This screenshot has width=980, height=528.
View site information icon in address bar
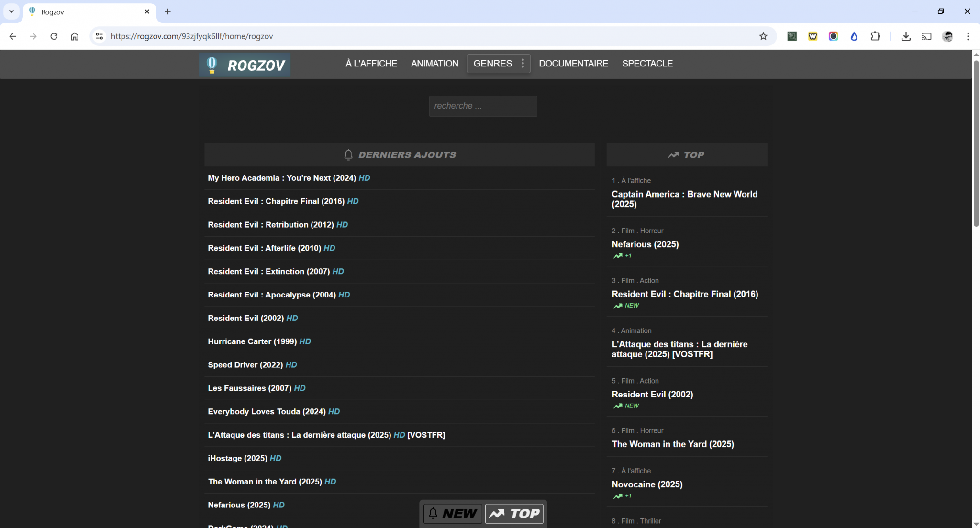point(99,36)
